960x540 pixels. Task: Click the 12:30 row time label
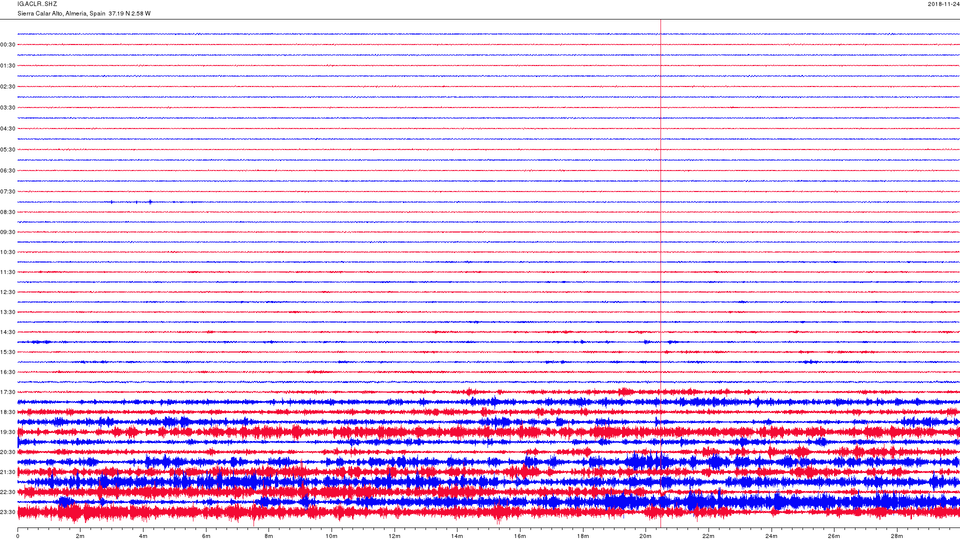(x=8, y=292)
